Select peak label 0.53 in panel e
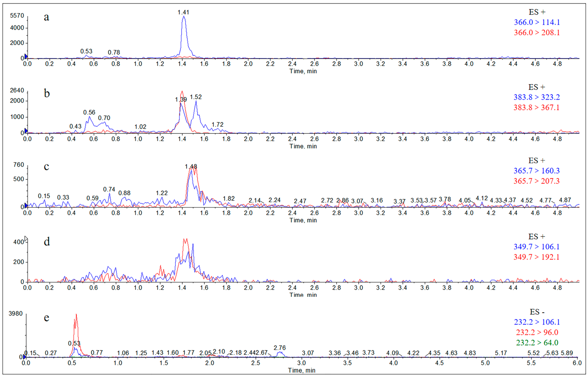This screenshot has height=378, width=588. tap(74, 343)
